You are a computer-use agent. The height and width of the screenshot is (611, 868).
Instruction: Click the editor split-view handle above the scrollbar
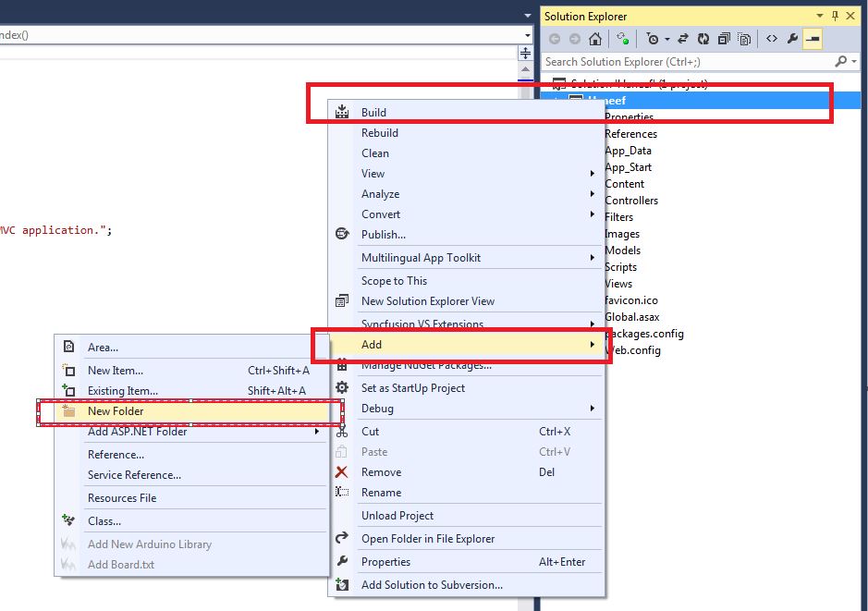525,54
